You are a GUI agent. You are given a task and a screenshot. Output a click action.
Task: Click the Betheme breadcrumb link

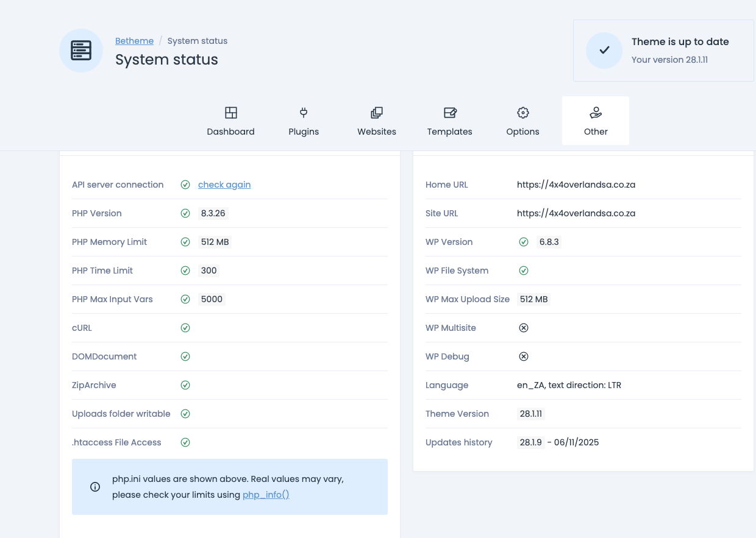[x=134, y=41]
